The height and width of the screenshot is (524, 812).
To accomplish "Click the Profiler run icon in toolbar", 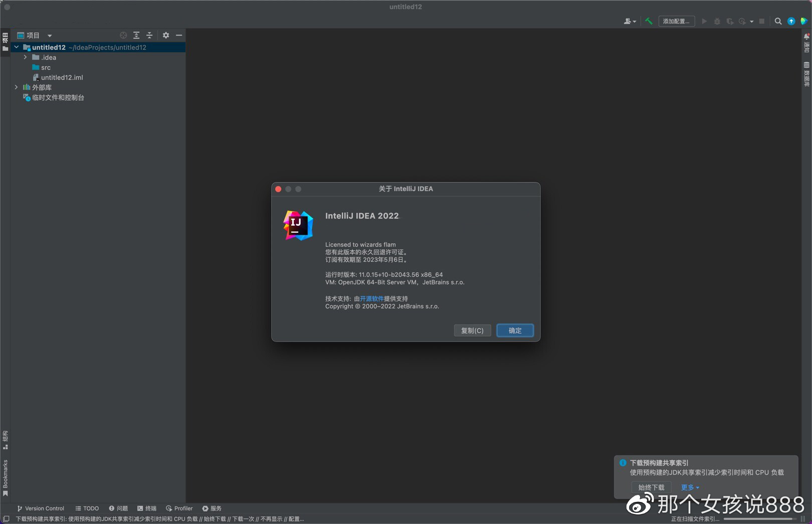I will pos(742,21).
